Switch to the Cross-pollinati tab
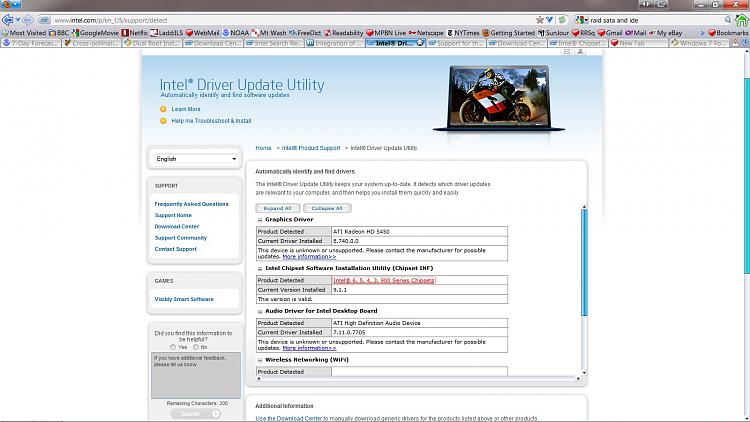Image resolution: width=750 pixels, height=422 pixels. (91, 43)
